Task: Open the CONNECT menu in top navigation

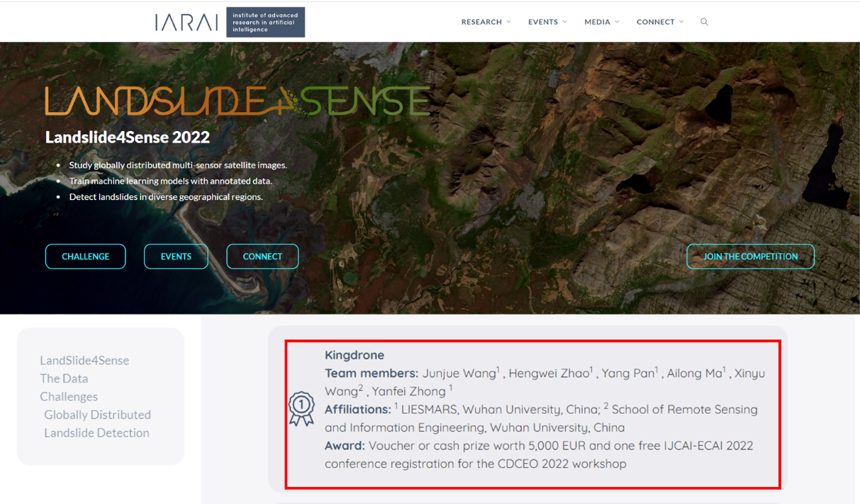Action: pyautogui.click(x=659, y=22)
